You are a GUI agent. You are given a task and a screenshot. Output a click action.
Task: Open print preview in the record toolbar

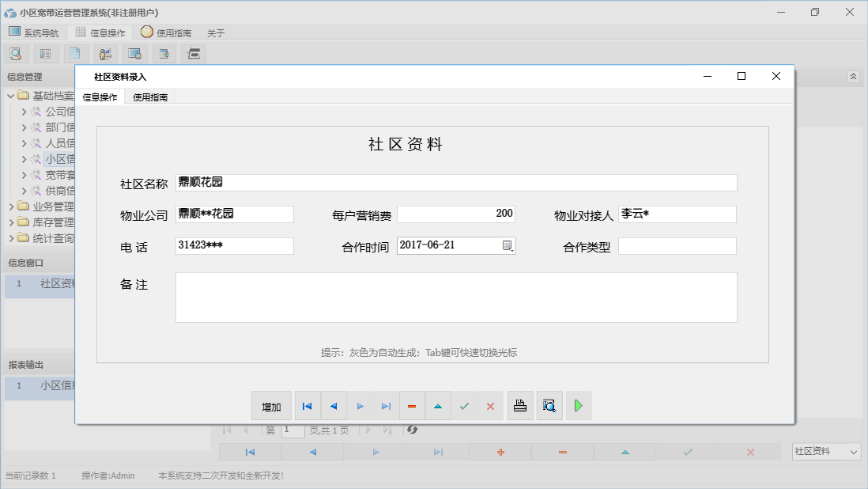549,405
